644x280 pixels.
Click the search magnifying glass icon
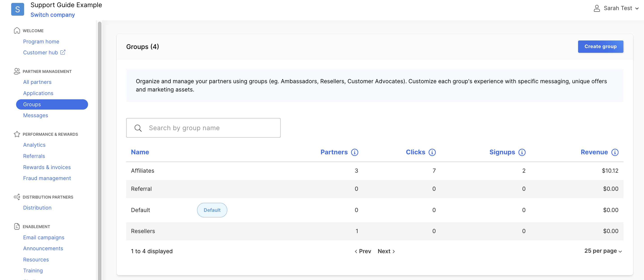click(138, 128)
